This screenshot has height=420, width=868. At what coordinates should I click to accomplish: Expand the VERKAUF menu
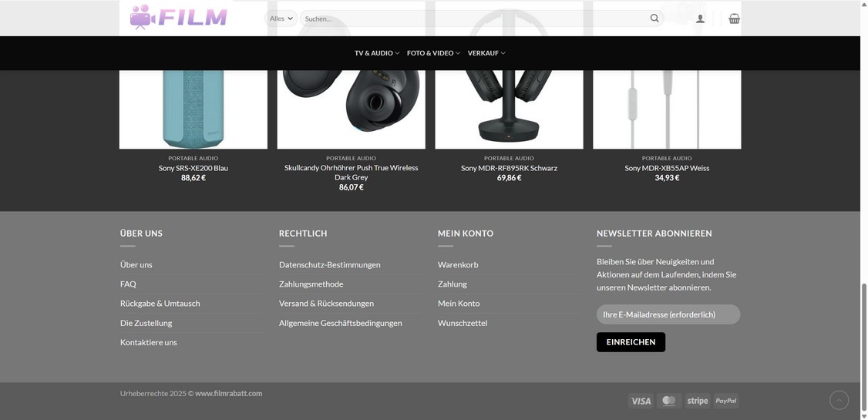[486, 53]
